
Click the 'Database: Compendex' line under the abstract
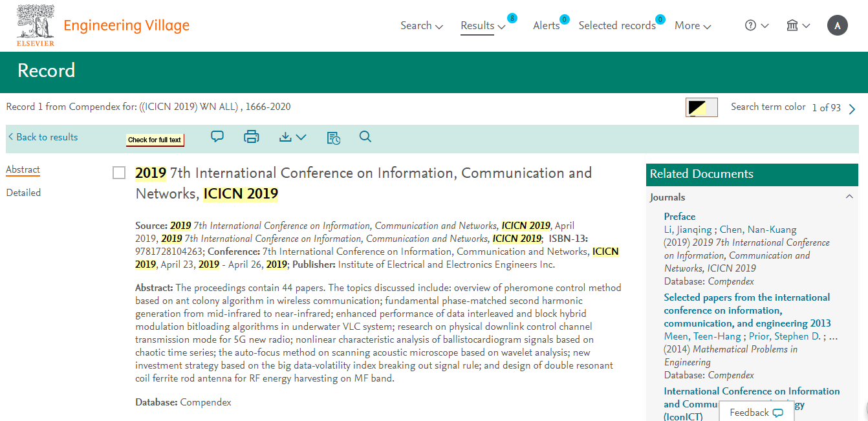click(x=183, y=402)
